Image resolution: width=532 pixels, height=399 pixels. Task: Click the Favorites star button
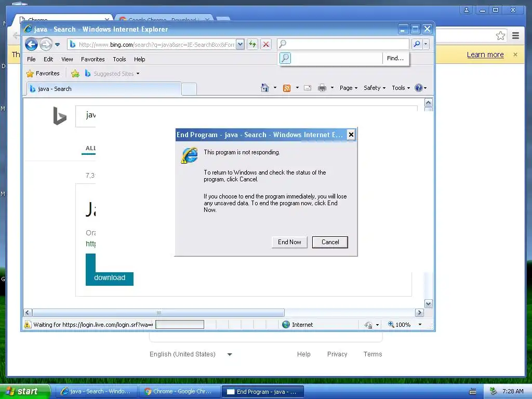click(x=43, y=73)
